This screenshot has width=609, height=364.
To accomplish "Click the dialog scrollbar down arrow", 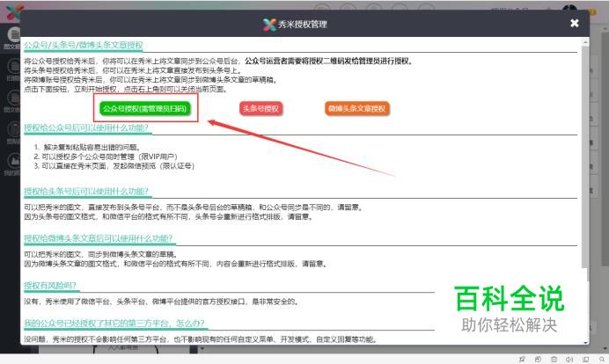I will coord(585,342).
